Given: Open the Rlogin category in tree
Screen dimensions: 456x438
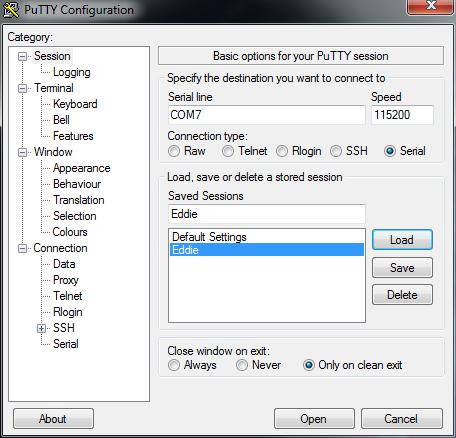Looking at the screenshot, I should click(x=68, y=312).
